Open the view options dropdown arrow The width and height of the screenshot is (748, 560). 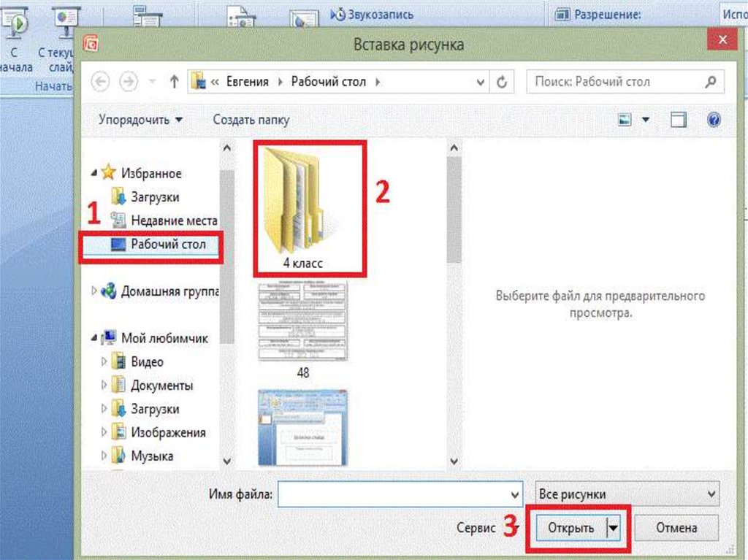pos(646,119)
